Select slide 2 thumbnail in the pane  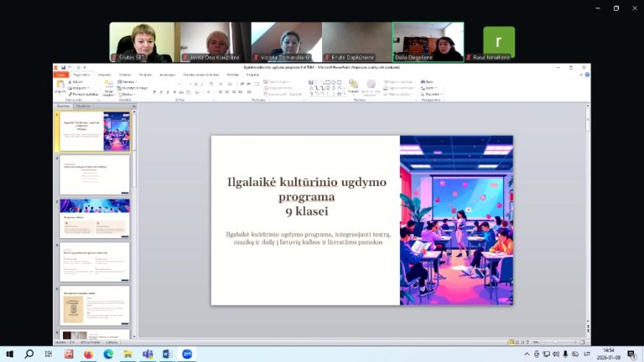pyautogui.click(x=95, y=175)
